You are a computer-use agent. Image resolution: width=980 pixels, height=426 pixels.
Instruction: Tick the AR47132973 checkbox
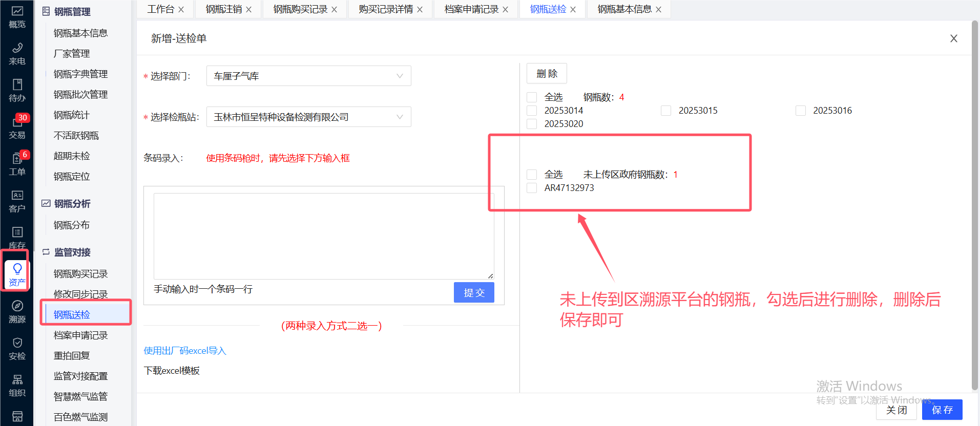532,188
